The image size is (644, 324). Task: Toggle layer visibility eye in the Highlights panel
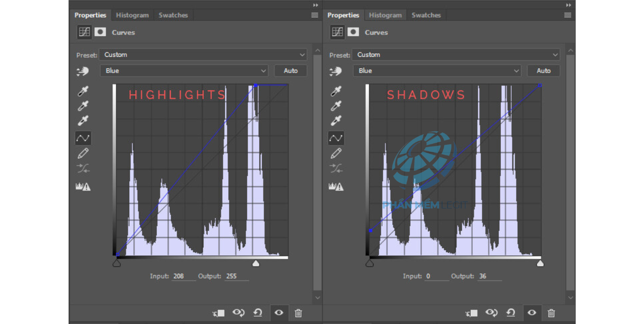click(279, 313)
